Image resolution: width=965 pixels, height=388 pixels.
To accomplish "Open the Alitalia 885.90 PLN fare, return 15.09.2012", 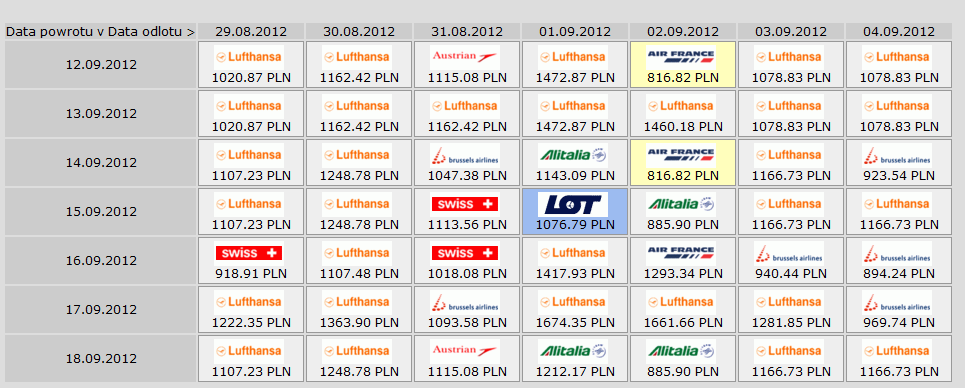I will tap(683, 211).
